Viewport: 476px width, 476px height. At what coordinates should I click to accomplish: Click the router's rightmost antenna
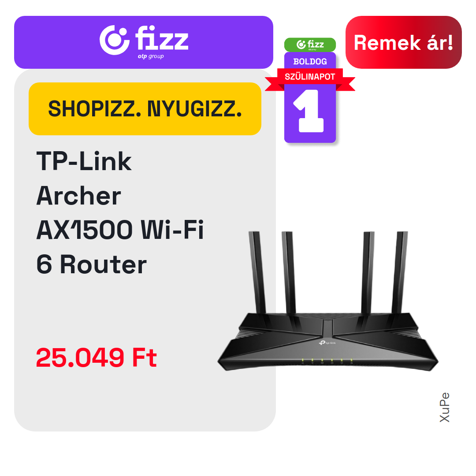pyautogui.click(x=400, y=272)
